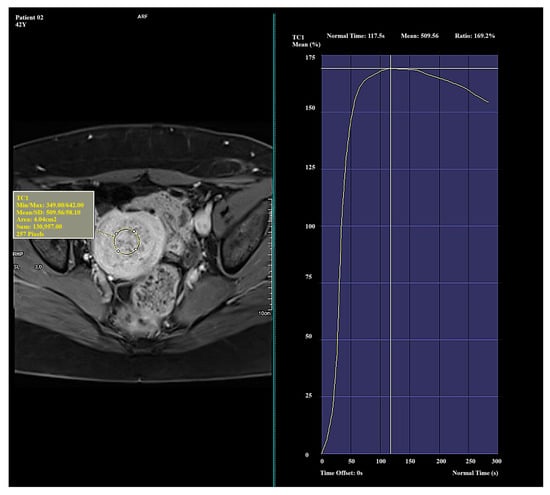Click the Ratio: 169.2% readout
Screen dimensions: 550x495
(475, 36)
